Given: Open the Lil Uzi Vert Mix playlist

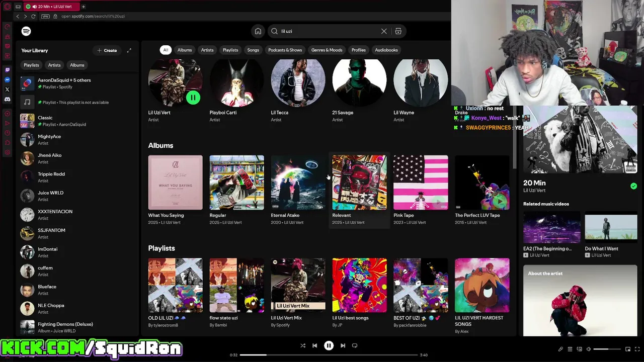Looking at the screenshot, I should tap(298, 293).
